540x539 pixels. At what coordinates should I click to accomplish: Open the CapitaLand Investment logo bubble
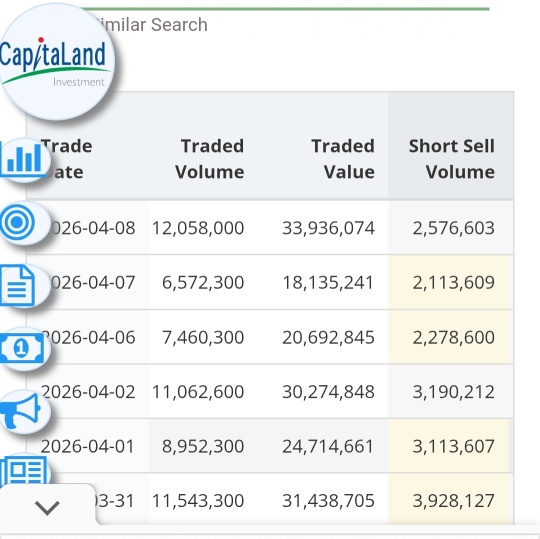[56, 62]
